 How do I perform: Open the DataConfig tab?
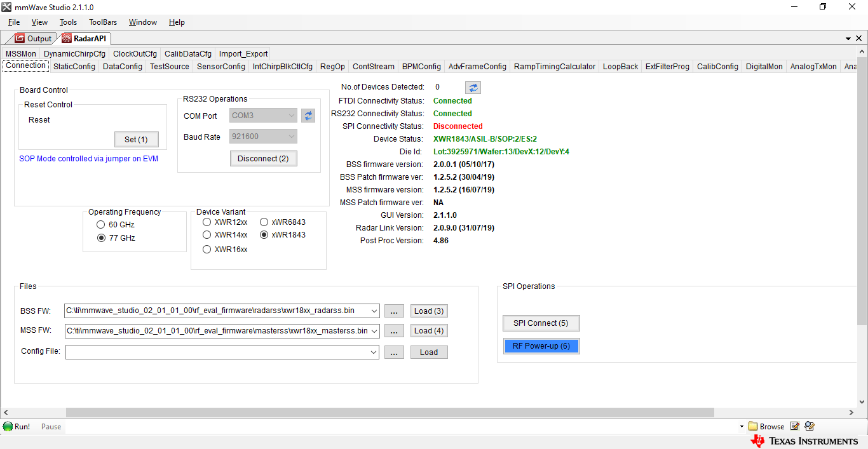click(123, 66)
